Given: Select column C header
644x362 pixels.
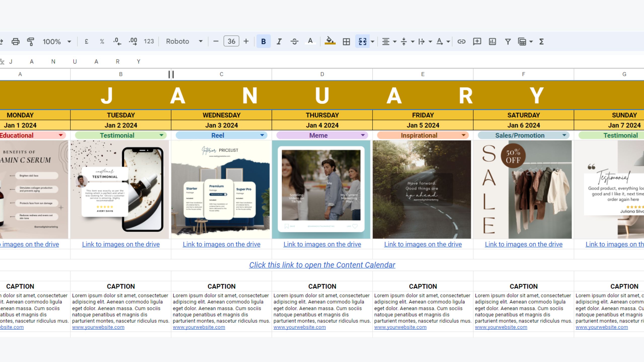Looking at the screenshot, I should 221,74.
